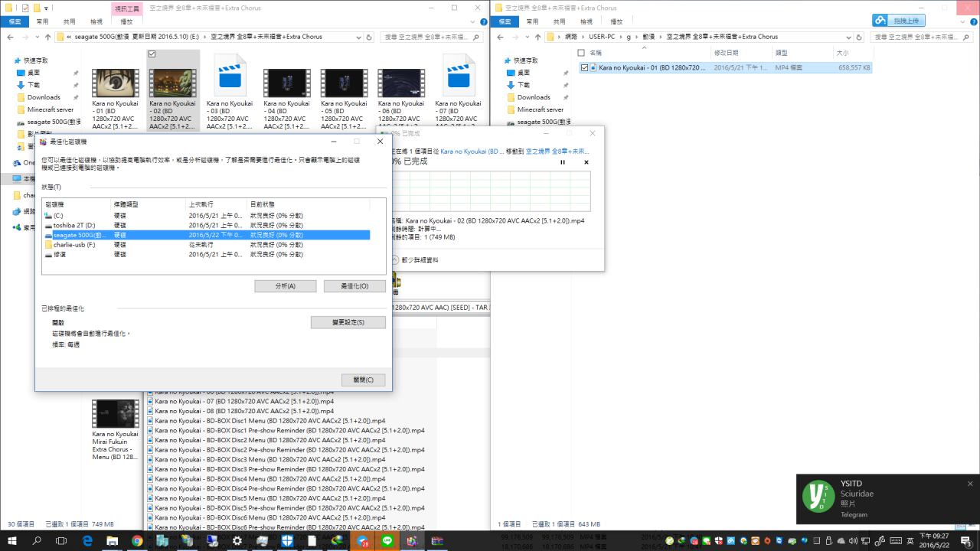Select the toshiba 2T (D:) drive row
The height and width of the screenshot is (551, 980).
point(74,225)
